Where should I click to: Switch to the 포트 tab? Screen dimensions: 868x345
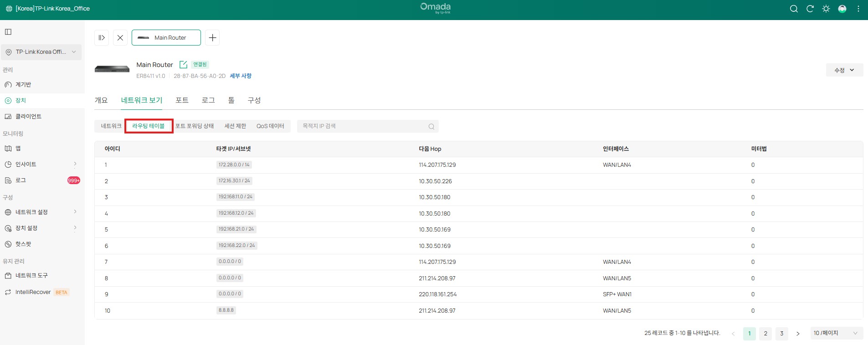[x=182, y=100]
